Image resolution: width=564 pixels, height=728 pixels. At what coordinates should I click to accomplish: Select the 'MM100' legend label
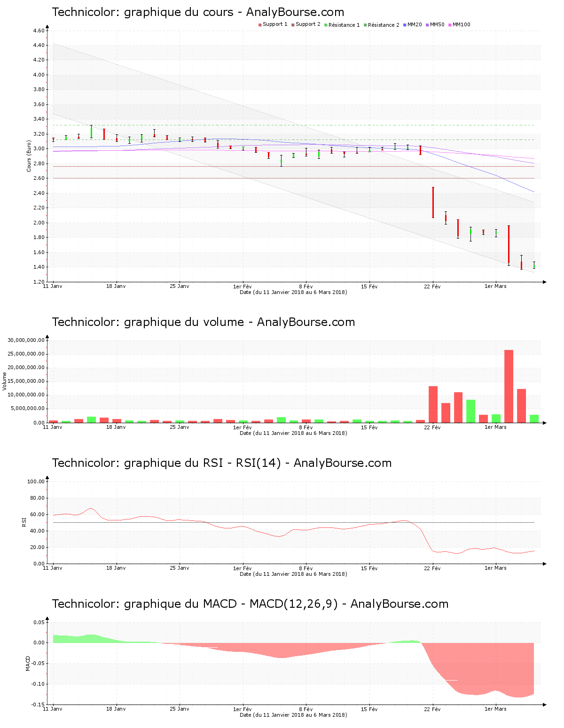[x=461, y=24]
